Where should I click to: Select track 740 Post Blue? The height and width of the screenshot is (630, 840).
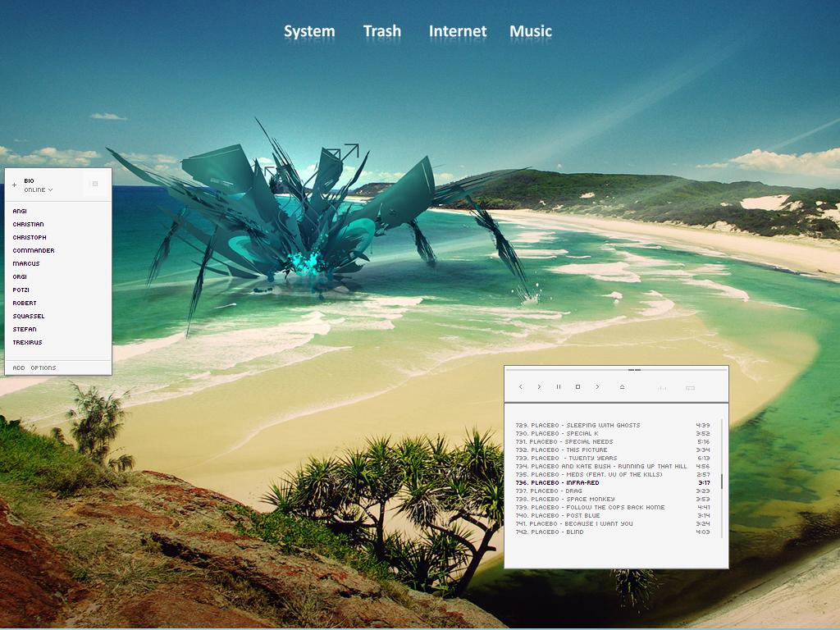click(x=613, y=515)
